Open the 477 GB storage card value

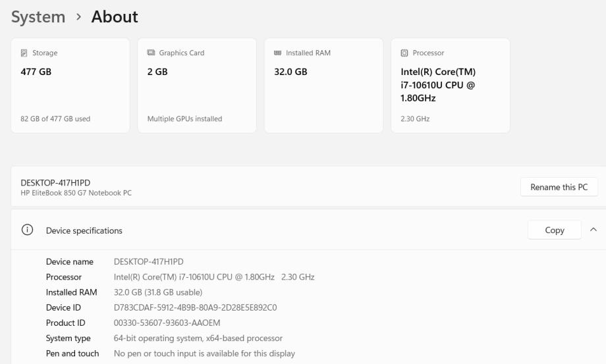pyautogui.click(x=36, y=72)
